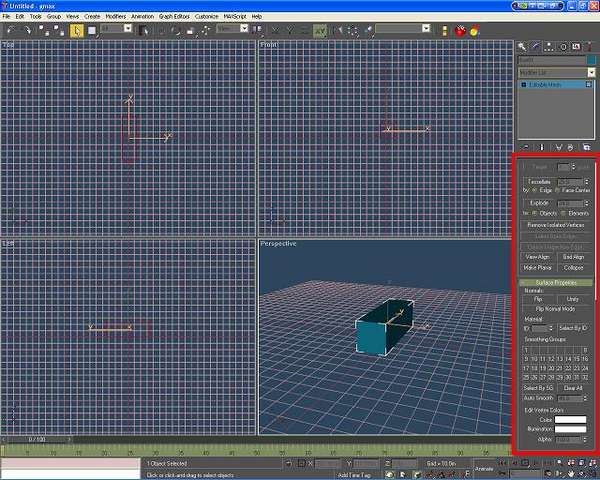Click the Tessellate button

[539, 182]
